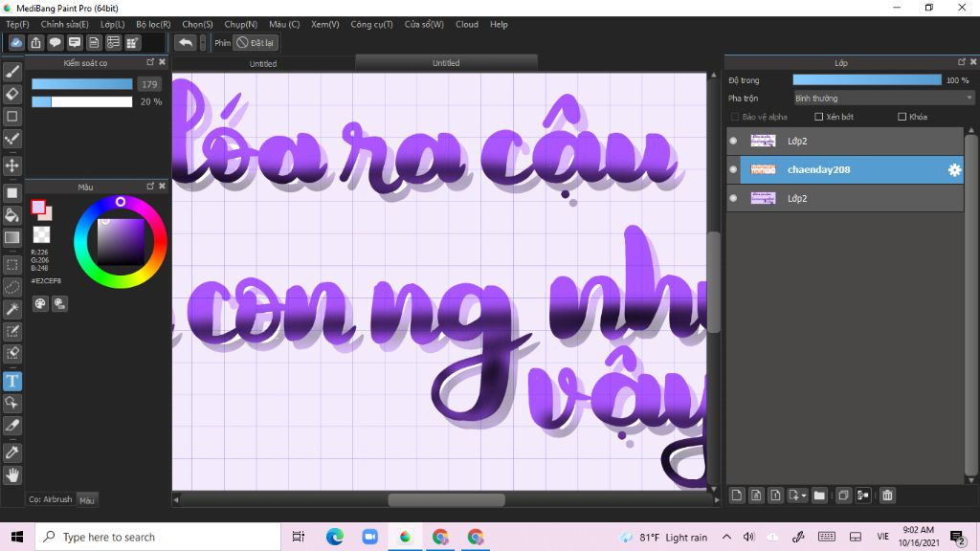Select the Gradient tool
Viewport: 980px width, 551px height.
pyautogui.click(x=11, y=237)
